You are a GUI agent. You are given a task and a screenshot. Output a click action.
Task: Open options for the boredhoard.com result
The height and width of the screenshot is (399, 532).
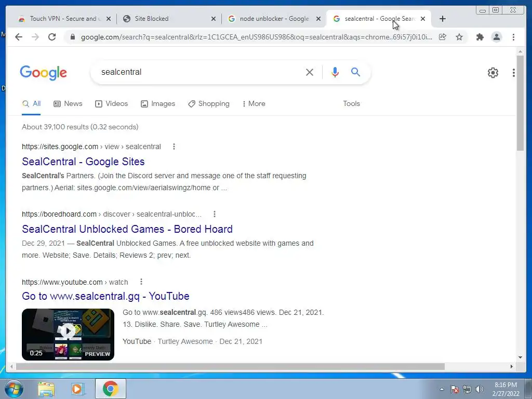pos(215,214)
